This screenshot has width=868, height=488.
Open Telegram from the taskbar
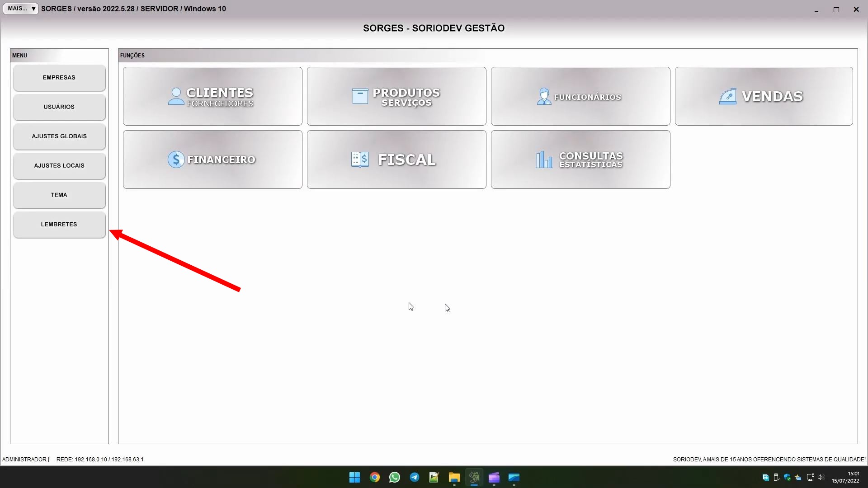pyautogui.click(x=414, y=477)
